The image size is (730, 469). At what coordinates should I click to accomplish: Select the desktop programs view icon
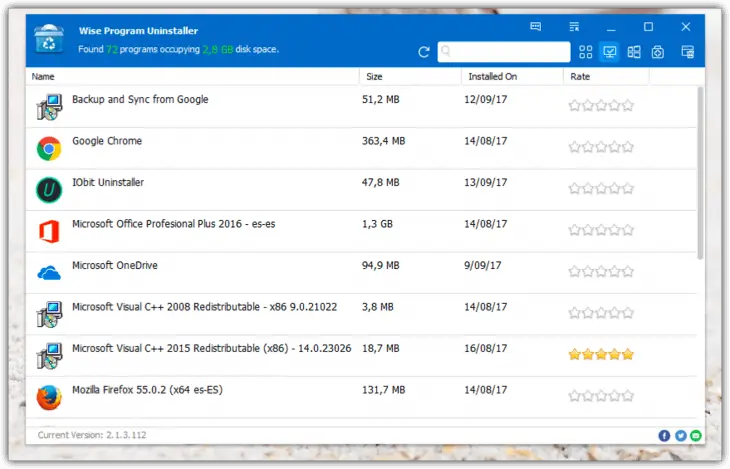point(609,52)
